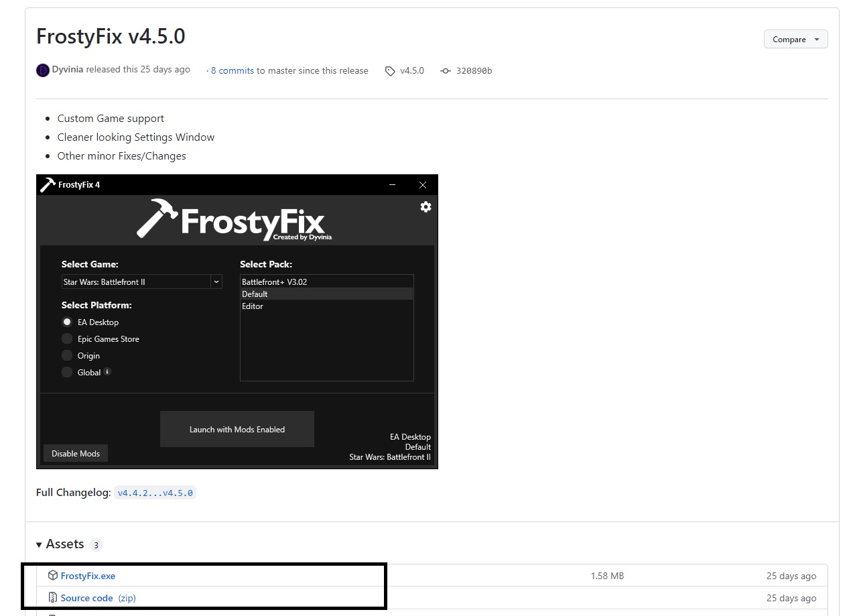Select the Editor pack entry
Viewport: 849px width, 616px height.
tap(326, 306)
